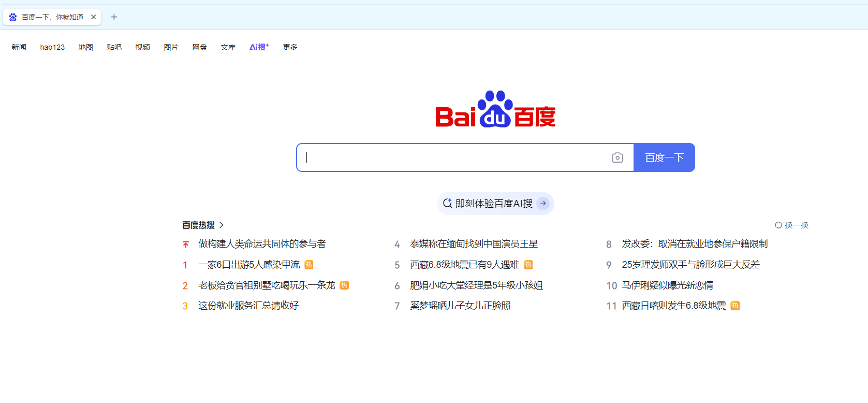868x403 pixels.
Task: Click rank number 2 in hot search list
Action: click(x=185, y=286)
